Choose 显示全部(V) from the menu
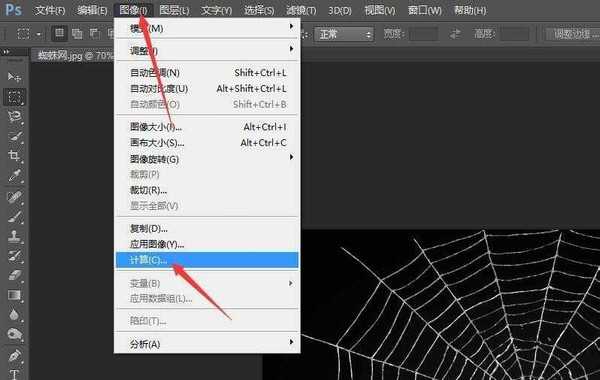The width and height of the screenshot is (600, 380). pos(207,206)
